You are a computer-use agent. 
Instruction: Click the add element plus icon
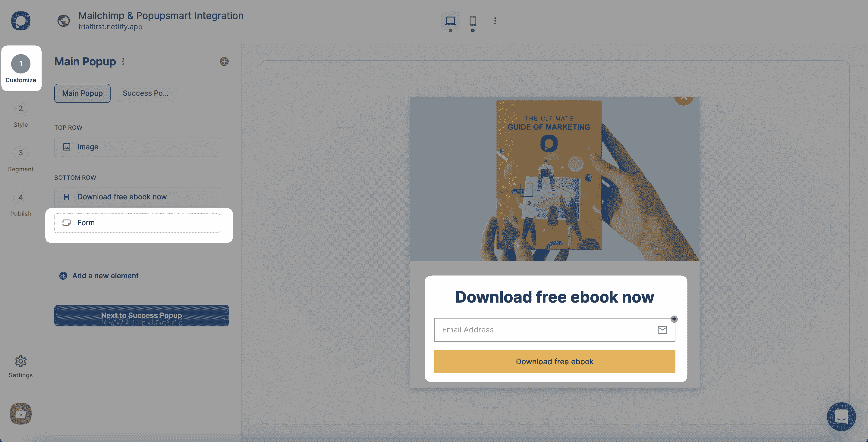pos(63,276)
